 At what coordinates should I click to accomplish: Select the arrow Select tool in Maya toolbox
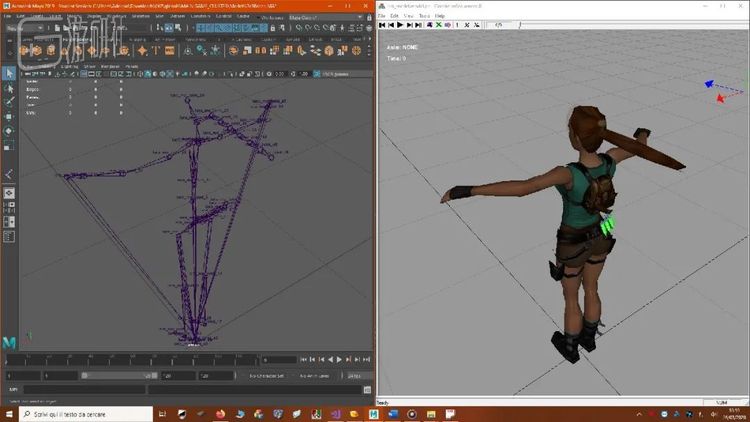[x=9, y=73]
